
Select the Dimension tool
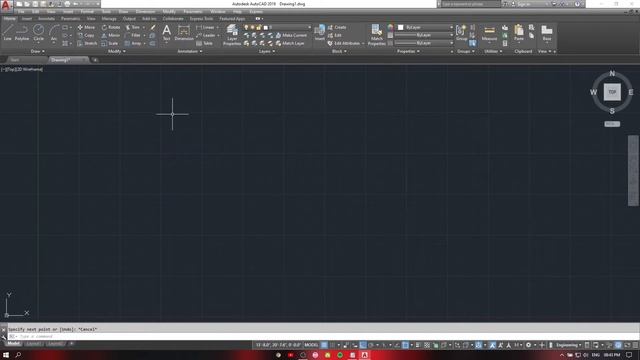[184, 32]
